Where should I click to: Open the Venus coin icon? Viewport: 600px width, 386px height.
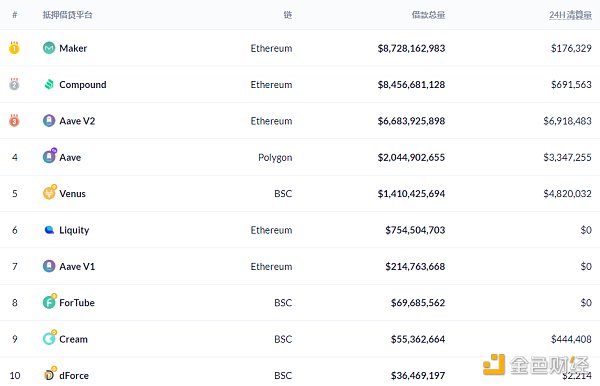click(x=50, y=192)
